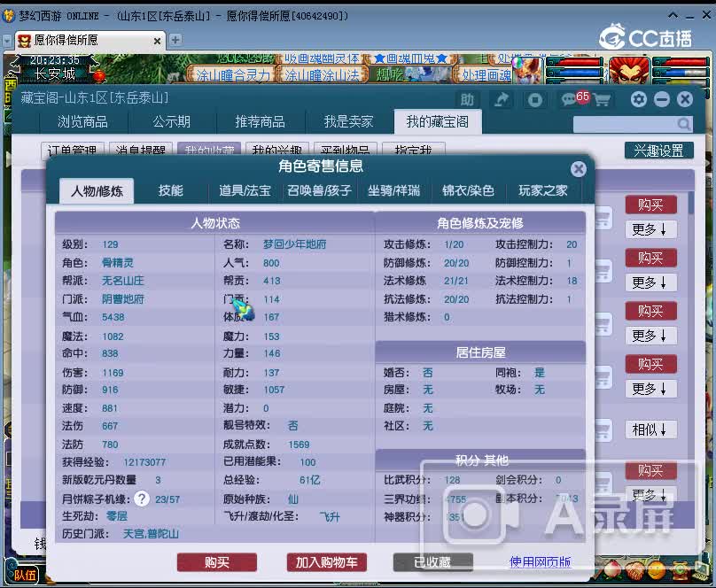Open the 使用网页版 link
716x588 pixels.
click(x=540, y=561)
